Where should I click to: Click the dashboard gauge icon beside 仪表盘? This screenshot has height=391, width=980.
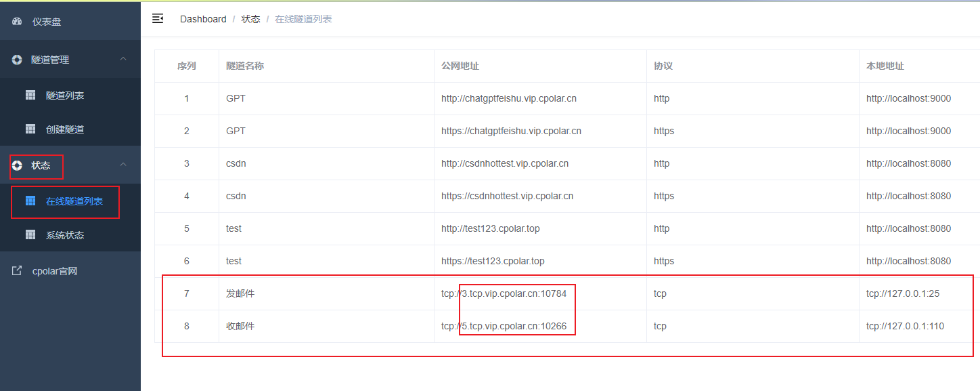tap(17, 22)
